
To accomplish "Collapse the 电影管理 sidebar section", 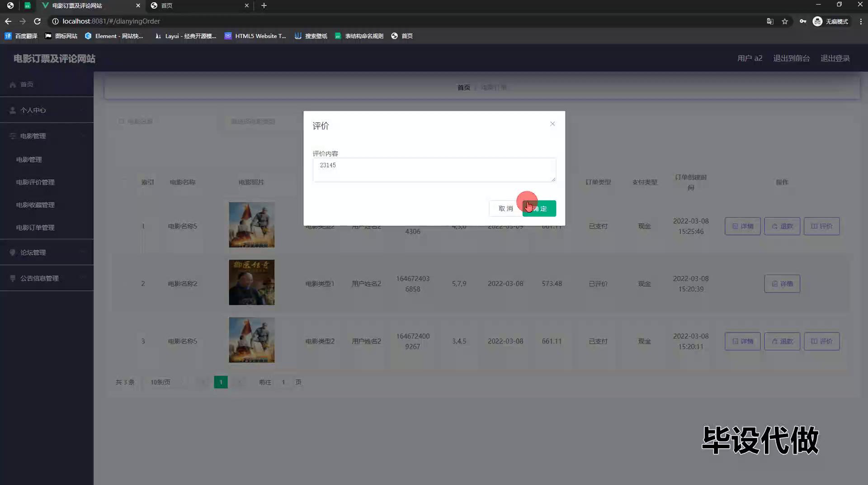I will coord(47,136).
